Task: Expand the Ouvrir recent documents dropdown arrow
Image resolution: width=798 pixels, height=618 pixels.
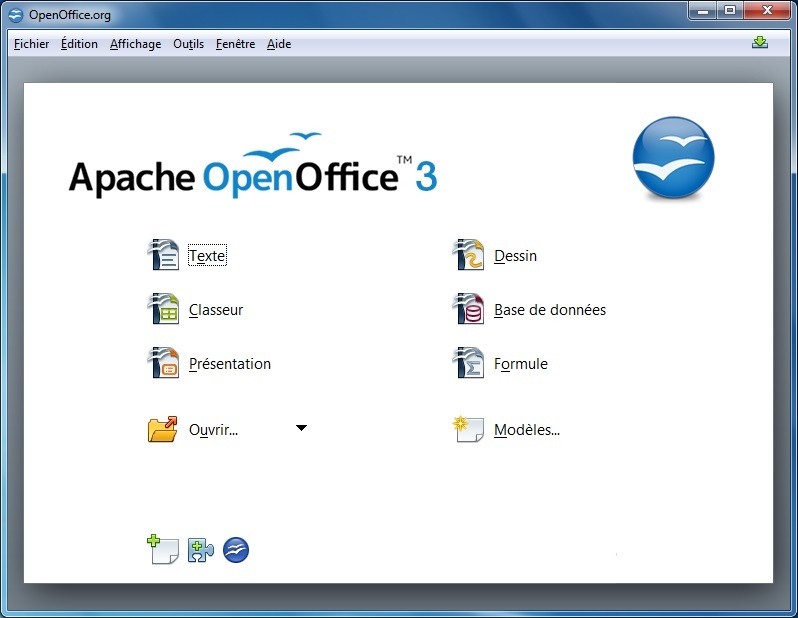Action: coord(302,429)
